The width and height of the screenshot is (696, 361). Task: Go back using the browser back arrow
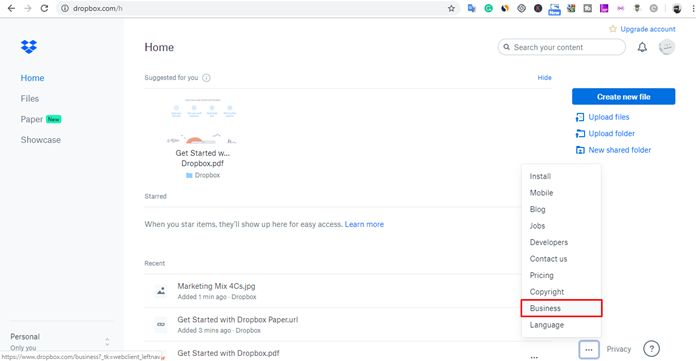point(11,8)
